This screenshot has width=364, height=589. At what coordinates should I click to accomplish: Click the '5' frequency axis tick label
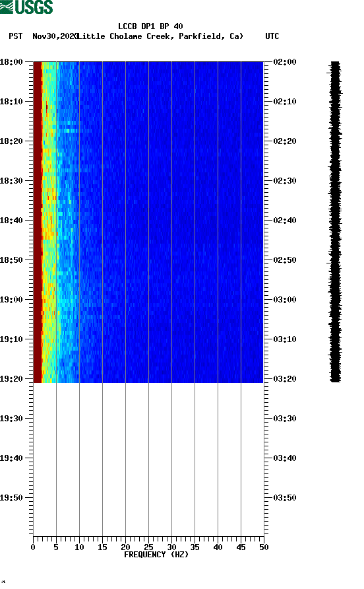point(56,547)
